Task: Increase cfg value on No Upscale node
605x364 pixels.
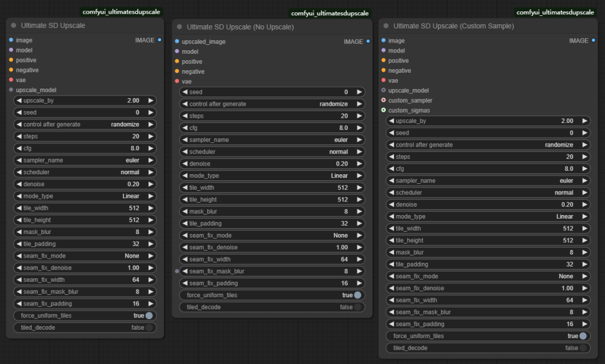Action: [x=359, y=128]
